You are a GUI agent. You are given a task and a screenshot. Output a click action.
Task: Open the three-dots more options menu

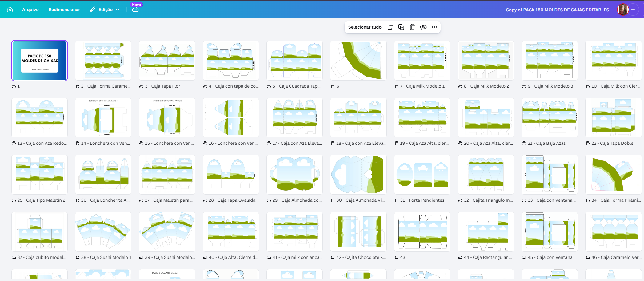coord(434,27)
